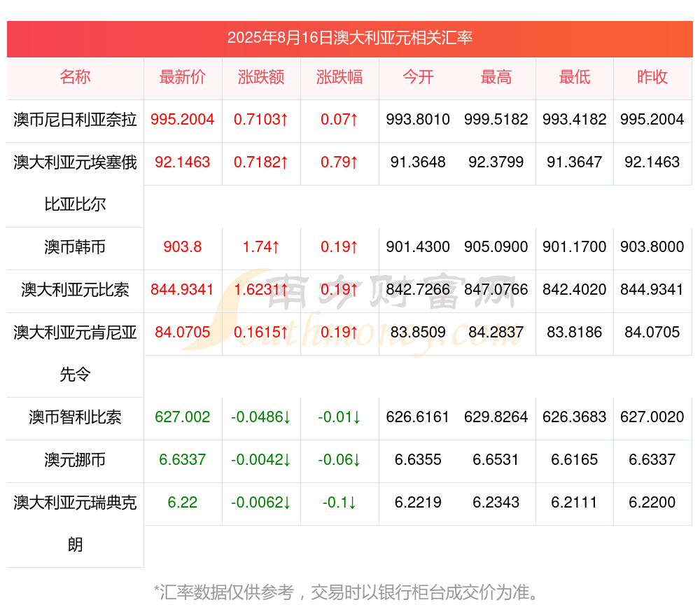Image resolution: width=700 pixels, height=614 pixels.
Task: Select the 涨跌幅 column header
Action: pyautogui.click(x=339, y=77)
